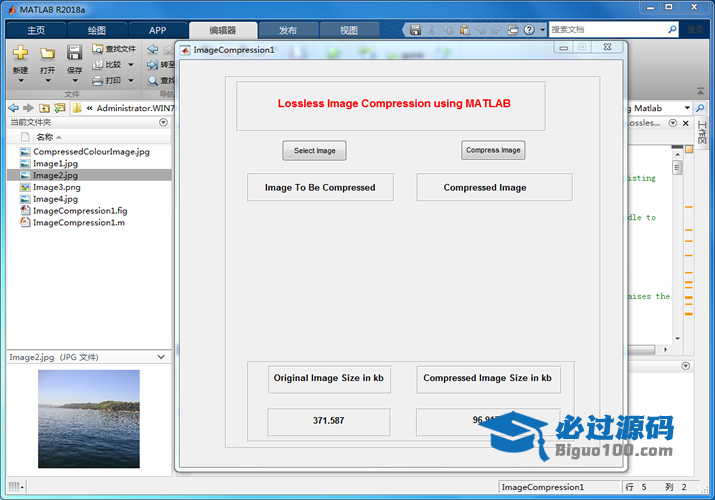This screenshot has width=715, height=500.
Task: Click the magnifier icon in documentation search
Action: tap(672, 30)
